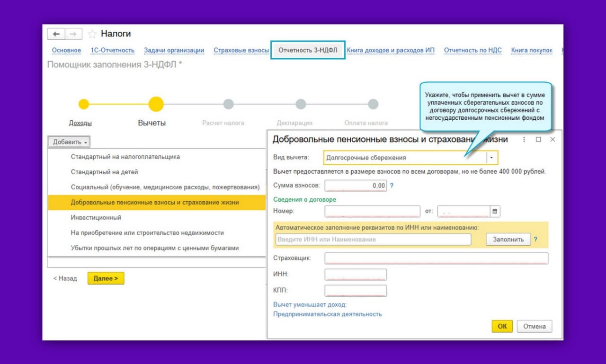Focus the ИНН field

point(356,275)
